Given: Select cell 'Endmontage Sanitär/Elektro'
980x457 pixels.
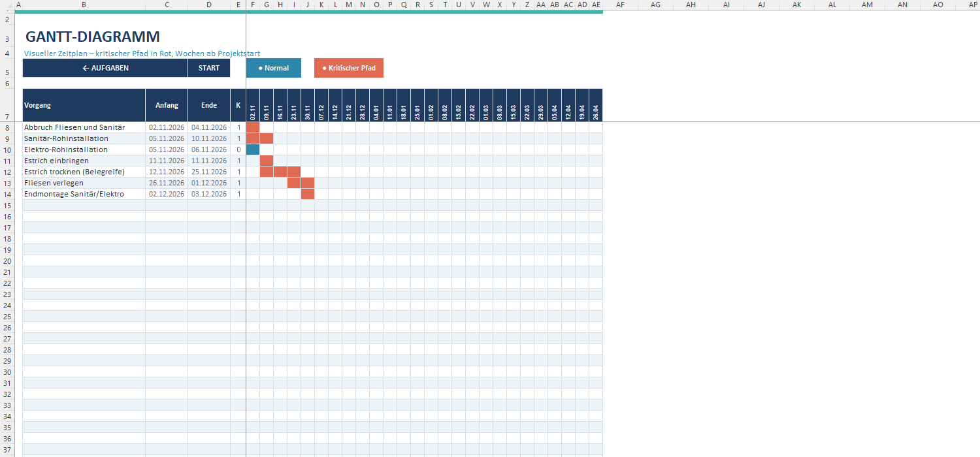Looking at the screenshot, I should [84, 194].
